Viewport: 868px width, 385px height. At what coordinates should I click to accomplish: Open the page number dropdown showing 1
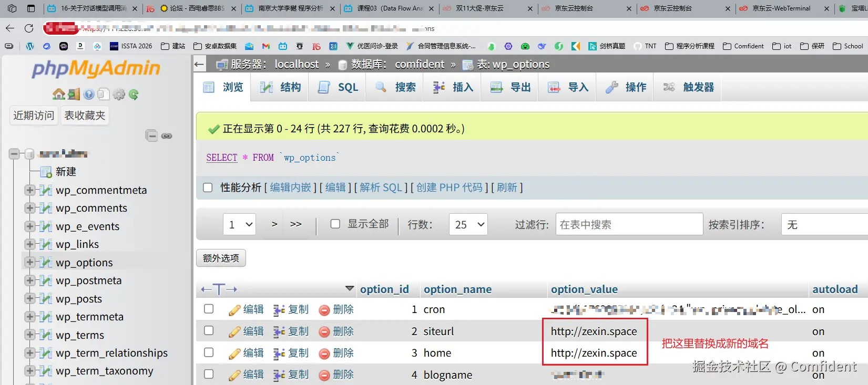pos(239,224)
